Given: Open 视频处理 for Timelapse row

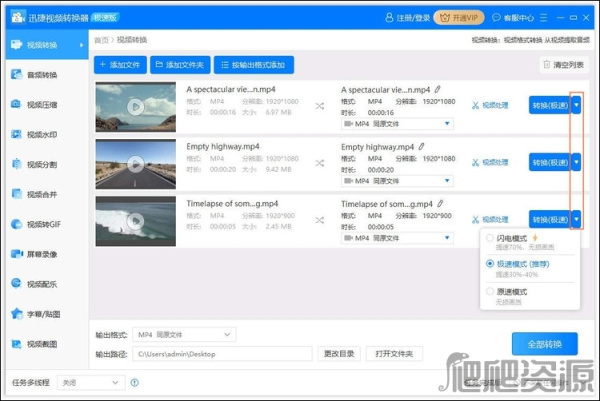Looking at the screenshot, I should [490, 219].
